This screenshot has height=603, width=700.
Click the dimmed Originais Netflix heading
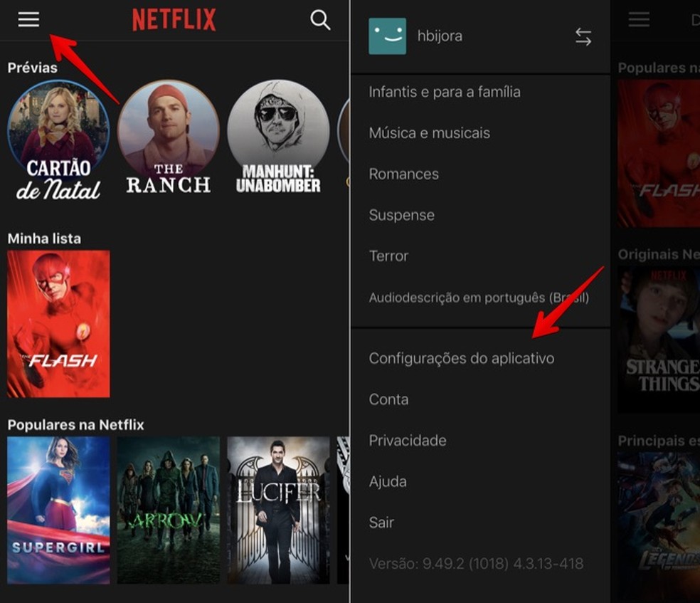(x=659, y=255)
